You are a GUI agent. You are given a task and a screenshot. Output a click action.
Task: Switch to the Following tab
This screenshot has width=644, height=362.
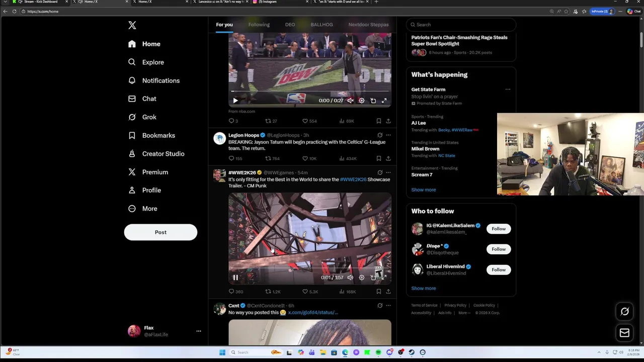click(x=259, y=25)
